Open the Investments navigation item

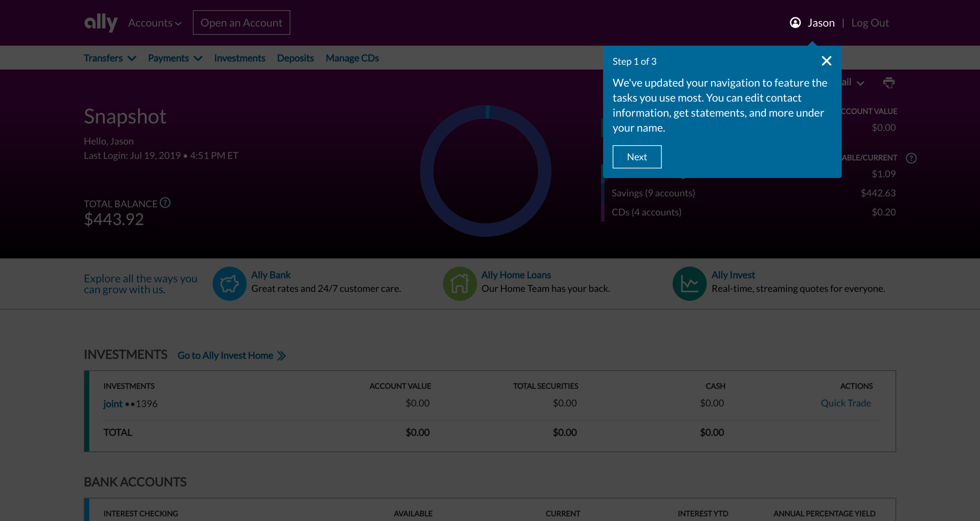click(240, 58)
